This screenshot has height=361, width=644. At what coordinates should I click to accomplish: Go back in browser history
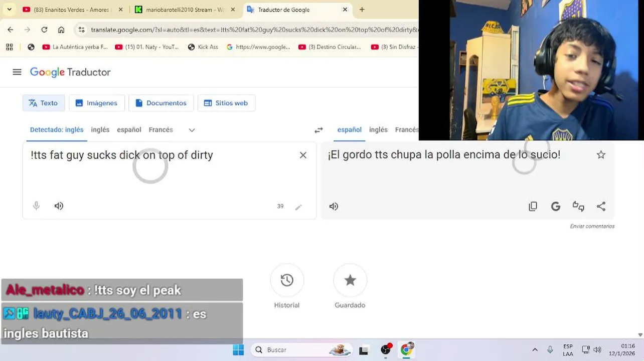tap(11, 30)
